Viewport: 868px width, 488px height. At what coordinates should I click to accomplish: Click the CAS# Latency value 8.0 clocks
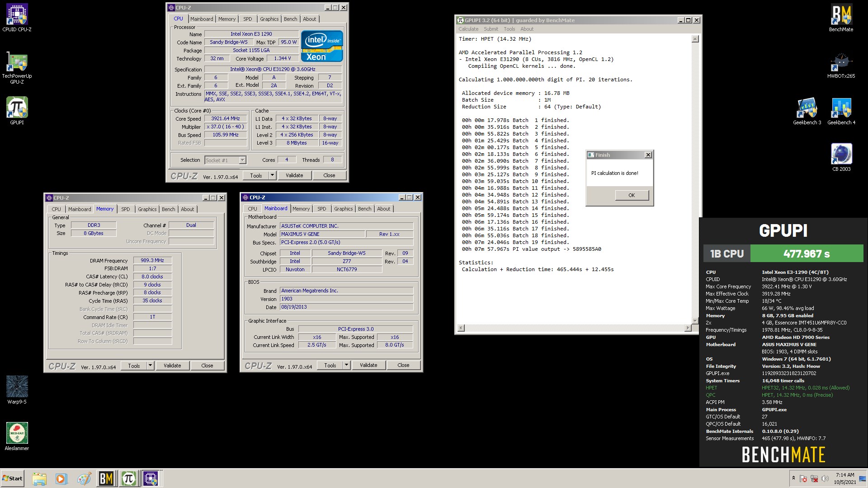152,277
